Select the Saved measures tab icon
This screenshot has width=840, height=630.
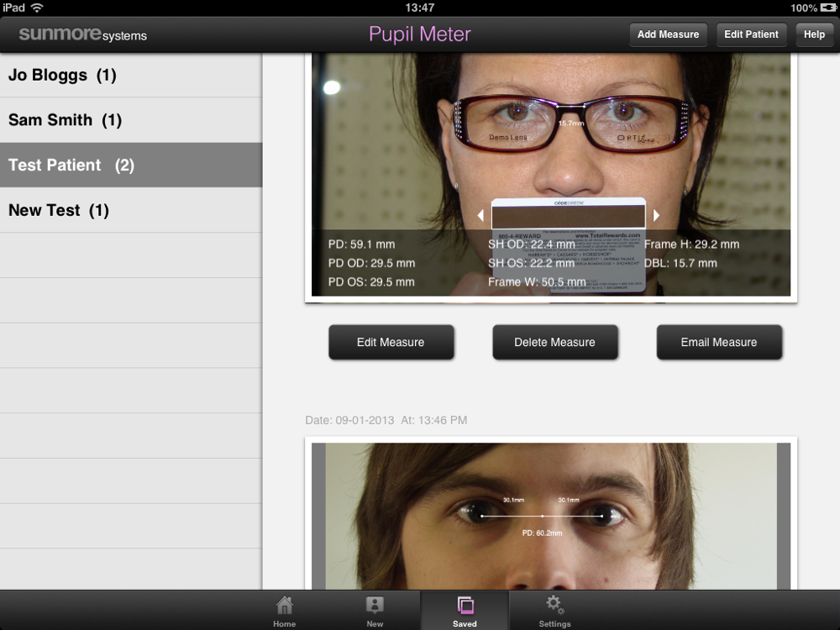[465, 606]
